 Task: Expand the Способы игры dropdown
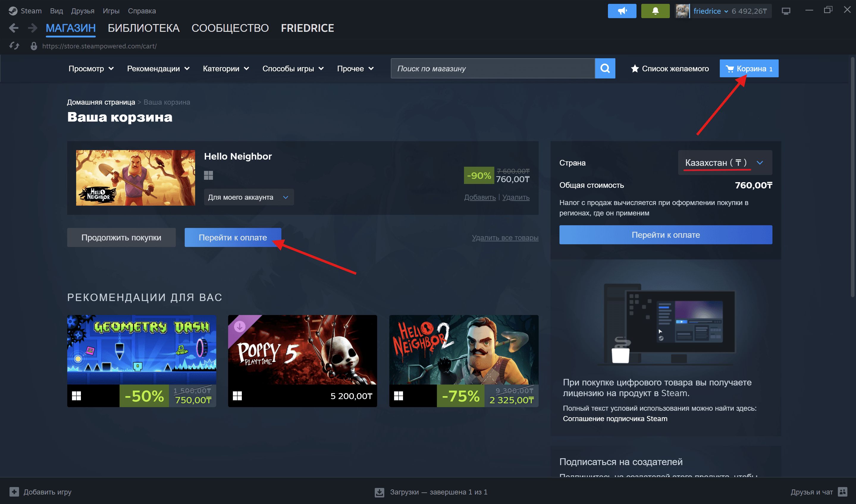[x=293, y=69]
